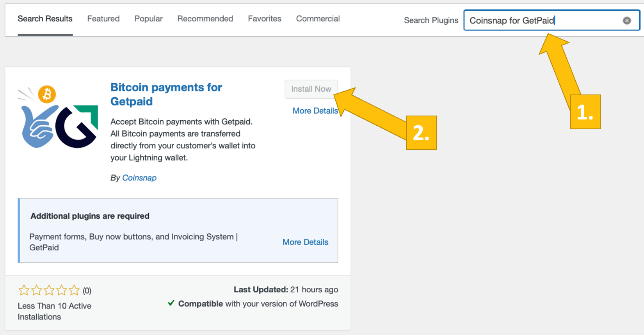Click the GetPaid G-arrow logo

pyautogui.click(x=77, y=126)
